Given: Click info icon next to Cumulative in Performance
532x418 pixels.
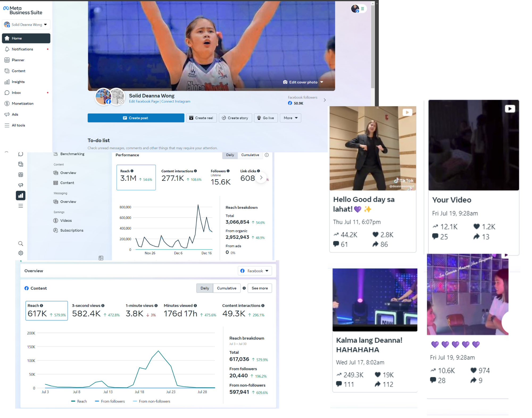Looking at the screenshot, I should click(267, 155).
